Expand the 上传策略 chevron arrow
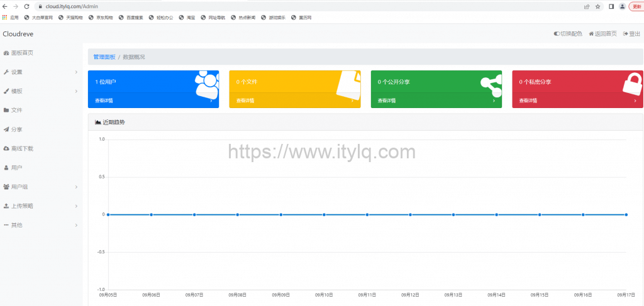The image size is (644, 306). pos(76,206)
